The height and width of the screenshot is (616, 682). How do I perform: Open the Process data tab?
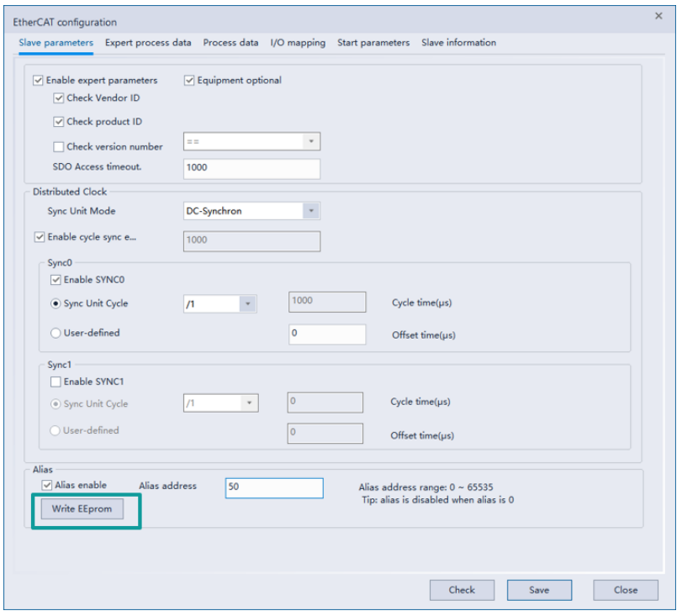click(230, 43)
